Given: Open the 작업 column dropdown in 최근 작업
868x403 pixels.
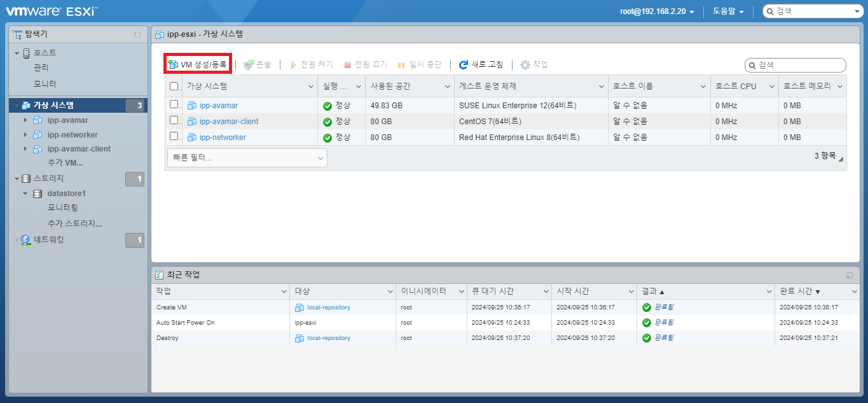Looking at the screenshot, I should coord(284,292).
